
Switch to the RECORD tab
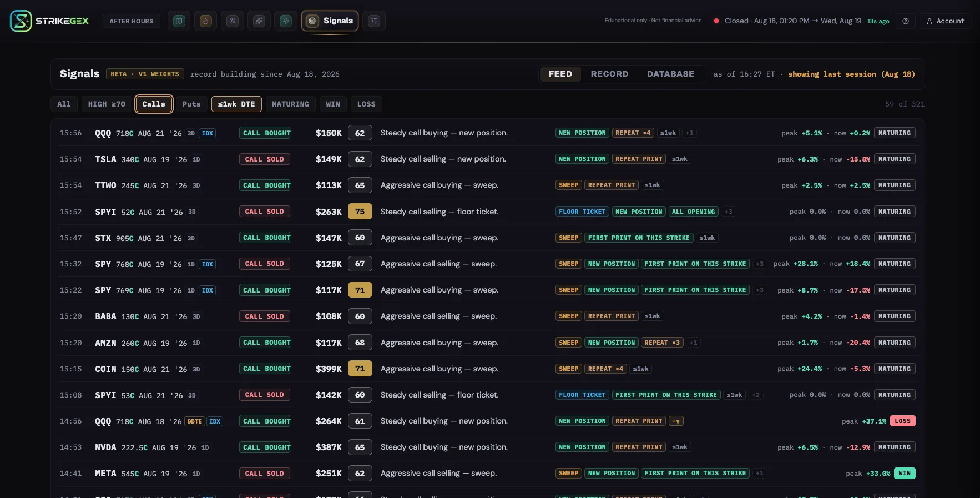[x=609, y=74]
